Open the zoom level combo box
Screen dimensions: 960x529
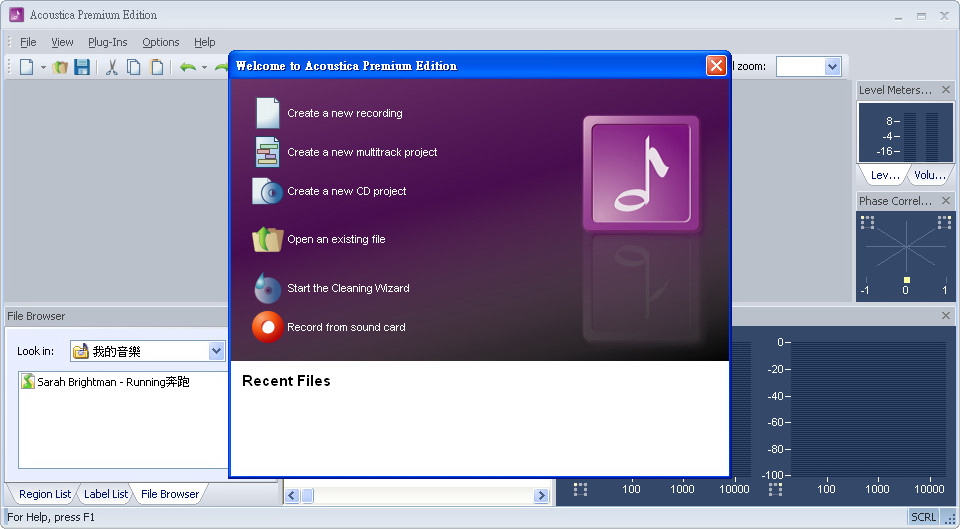tap(832, 66)
